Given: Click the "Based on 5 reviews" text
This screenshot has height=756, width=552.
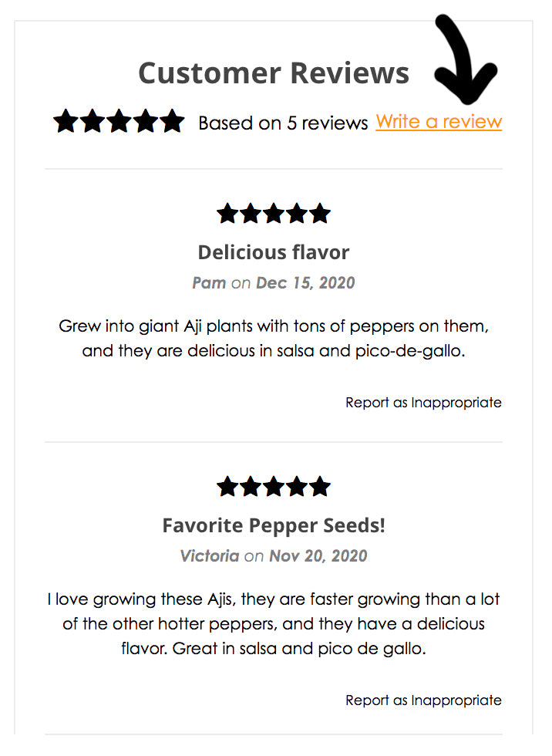Looking at the screenshot, I should pyautogui.click(x=283, y=123).
